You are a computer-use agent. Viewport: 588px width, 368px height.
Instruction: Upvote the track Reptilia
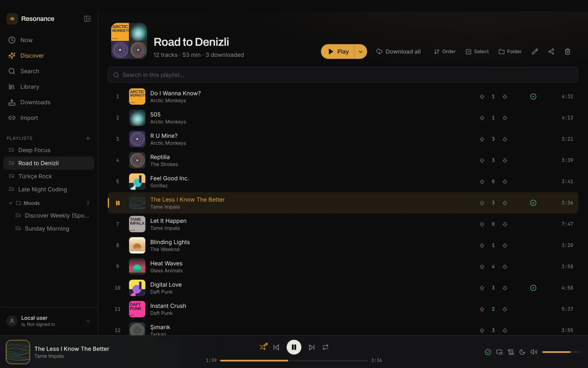tap(482, 160)
